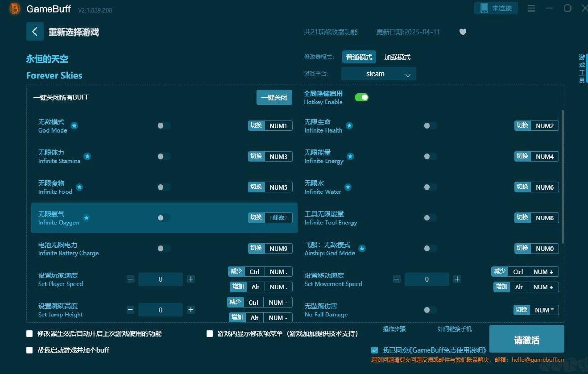Check auto-enable last used functions checkbox

coord(30,334)
